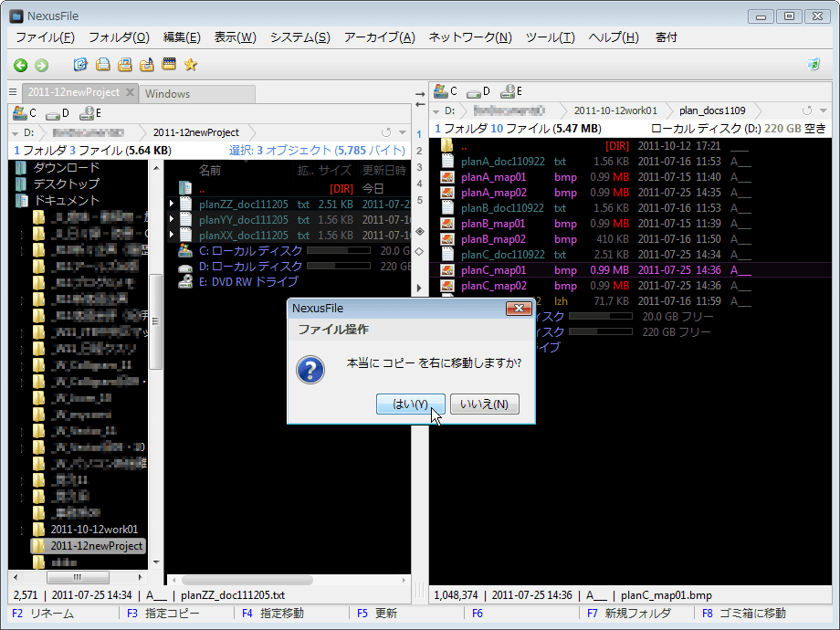The image size is (840, 630).
Task: Open the pictures folder toolbar icon
Action: pyautogui.click(x=124, y=65)
